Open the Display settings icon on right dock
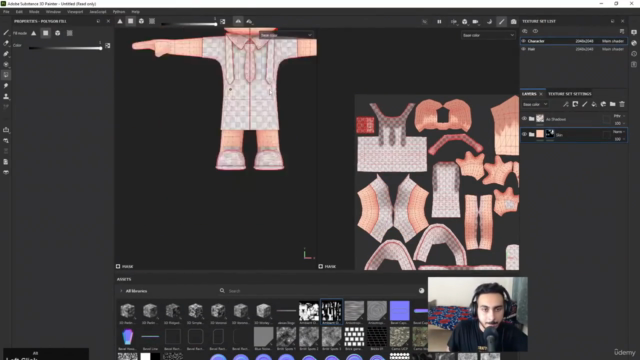Image resolution: width=640 pixels, height=360 pixels. tap(634, 32)
